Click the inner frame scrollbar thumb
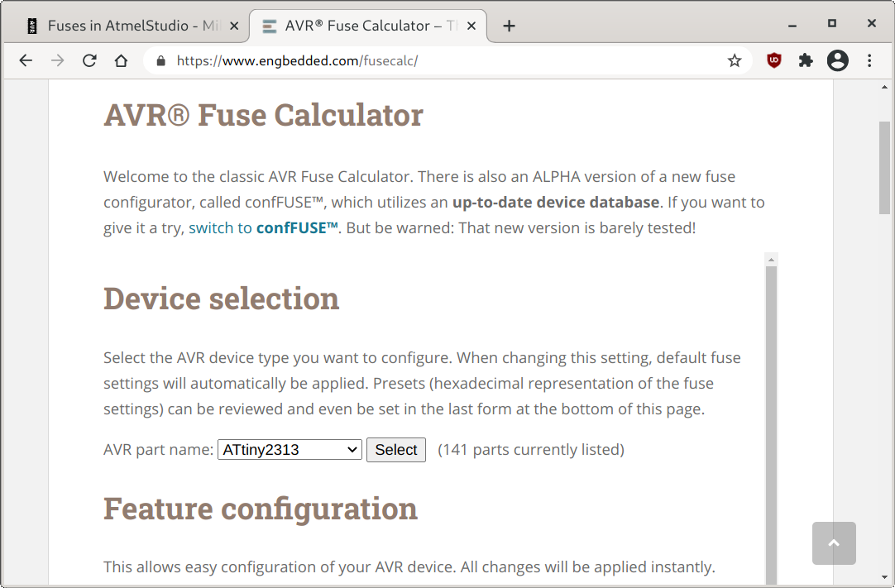 click(x=771, y=425)
